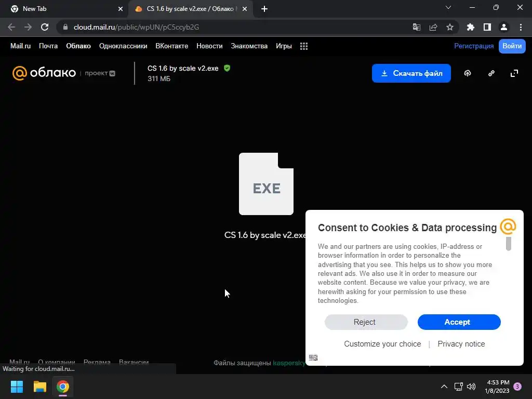Click the consent dialog scrollbar
The width and height of the screenshot is (532, 399).
508,244
